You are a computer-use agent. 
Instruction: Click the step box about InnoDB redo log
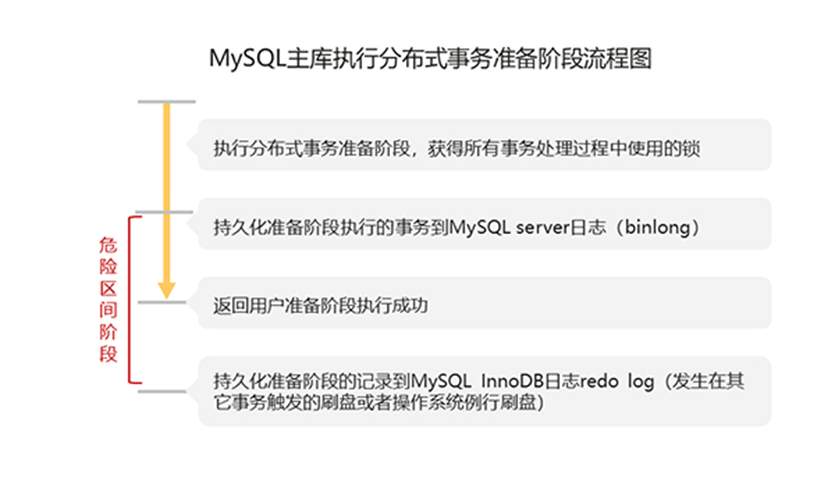[x=485, y=391]
